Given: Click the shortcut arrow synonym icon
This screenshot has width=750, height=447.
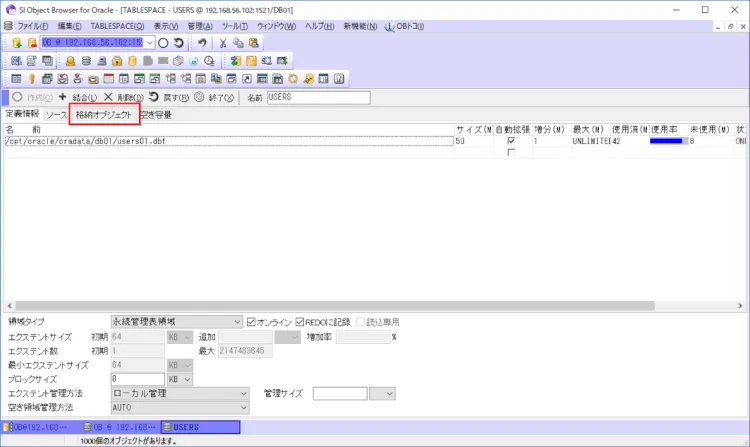Looking at the screenshot, I should [247, 78].
